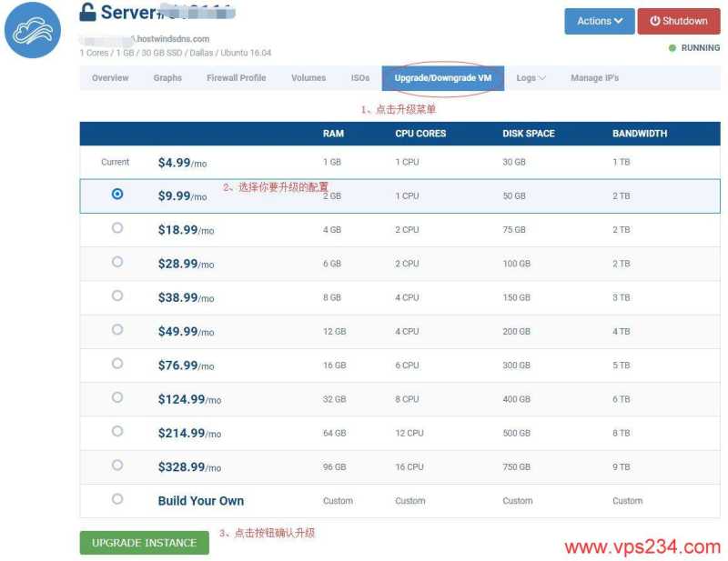Pick the $214.99/mo plan radio button
The width and height of the screenshot is (728, 561).
click(x=117, y=431)
